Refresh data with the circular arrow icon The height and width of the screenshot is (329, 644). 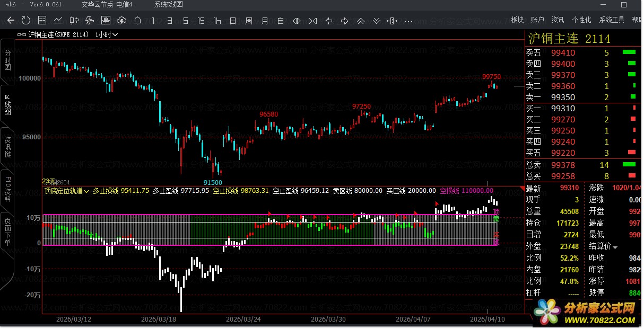tap(26, 21)
